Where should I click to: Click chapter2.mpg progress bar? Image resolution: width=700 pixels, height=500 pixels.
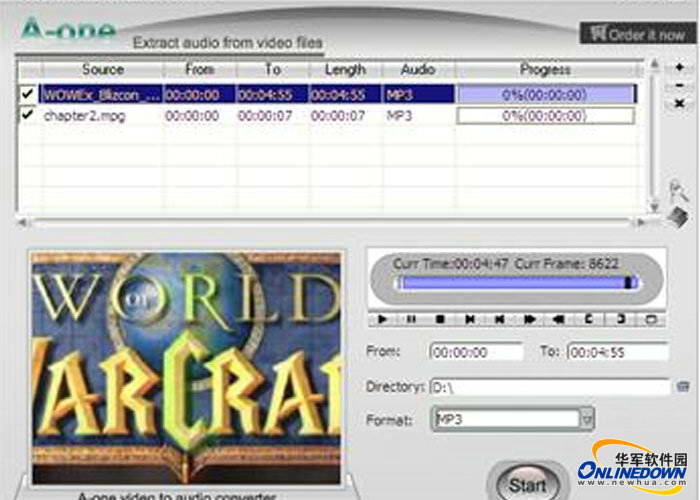click(545, 116)
